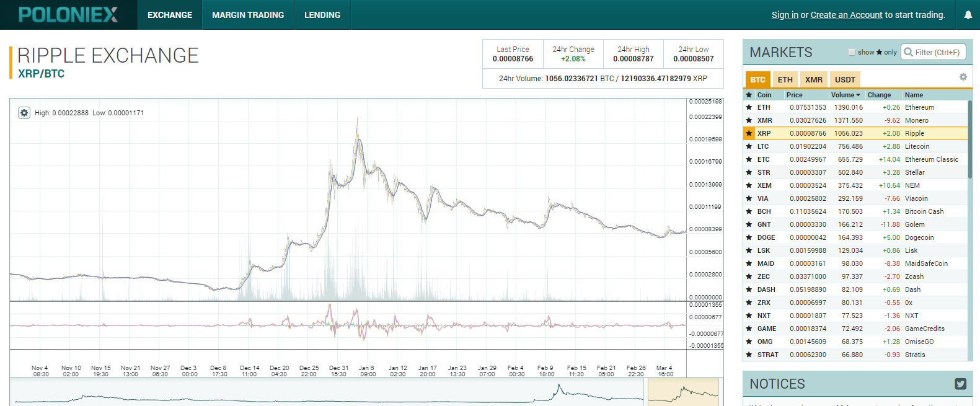The width and height of the screenshot is (980, 406).
Task: Switch to BTC markets tab
Action: 757,79
